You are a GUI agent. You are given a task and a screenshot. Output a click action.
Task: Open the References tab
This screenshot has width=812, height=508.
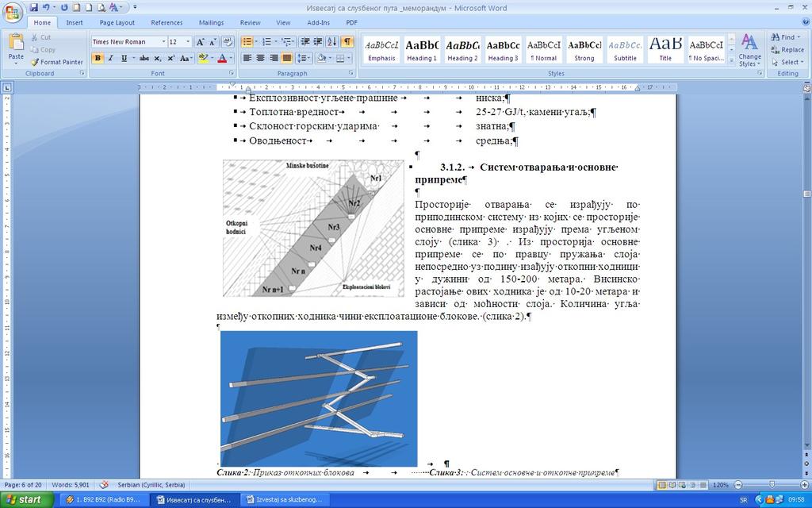coord(167,23)
